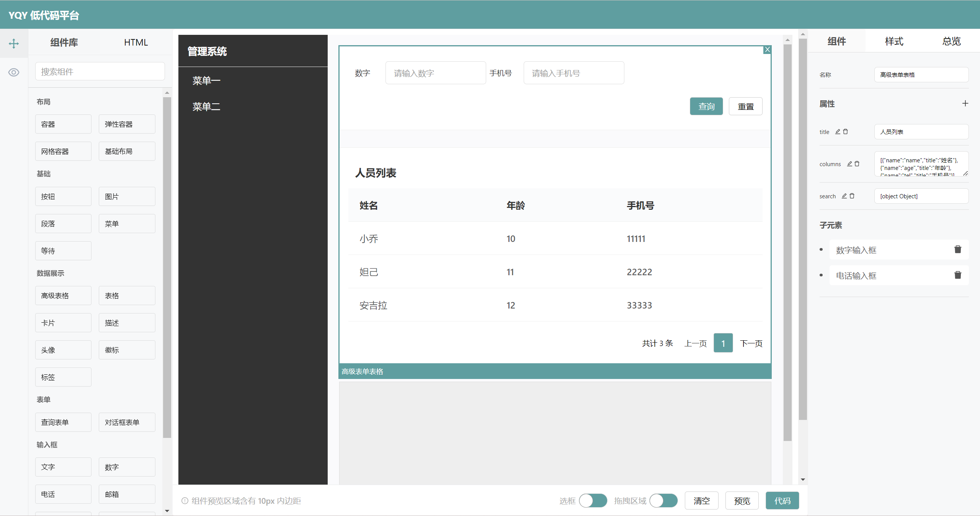Image resolution: width=980 pixels, height=516 pixels.
Task: Pick the 高级表格 component
Action: click(63, 296)
